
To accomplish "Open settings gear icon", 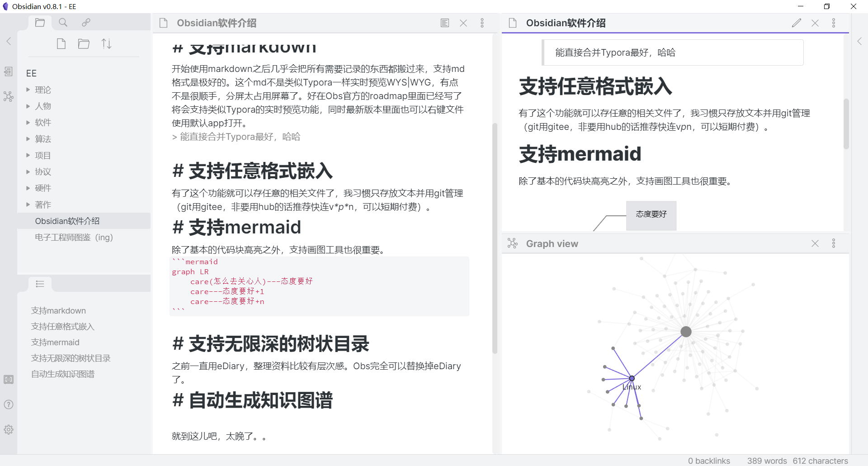I will click(x=9, y=429).
